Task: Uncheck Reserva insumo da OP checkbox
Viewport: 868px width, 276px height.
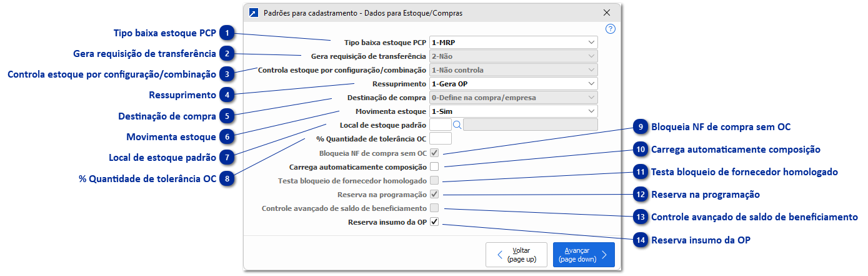Action: click(x=434, y=222)
